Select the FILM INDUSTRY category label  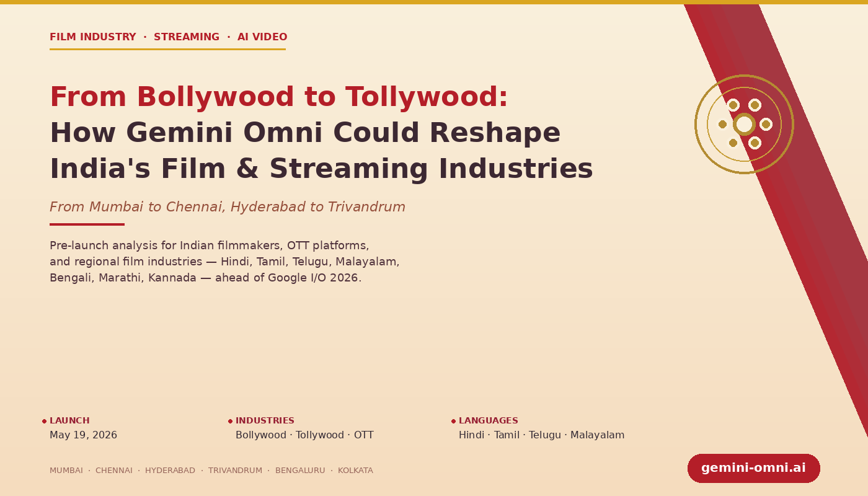click(x=92, y=37)
